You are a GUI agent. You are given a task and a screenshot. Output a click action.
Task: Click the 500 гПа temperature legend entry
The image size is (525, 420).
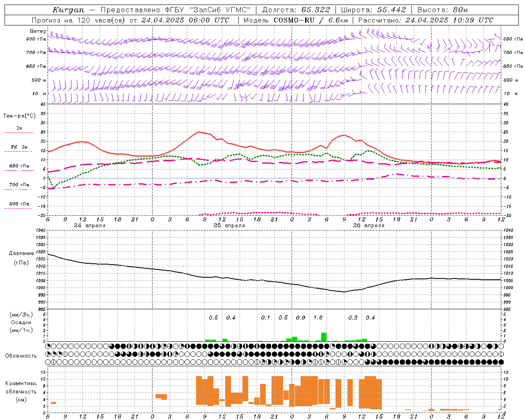pos(19,204)
